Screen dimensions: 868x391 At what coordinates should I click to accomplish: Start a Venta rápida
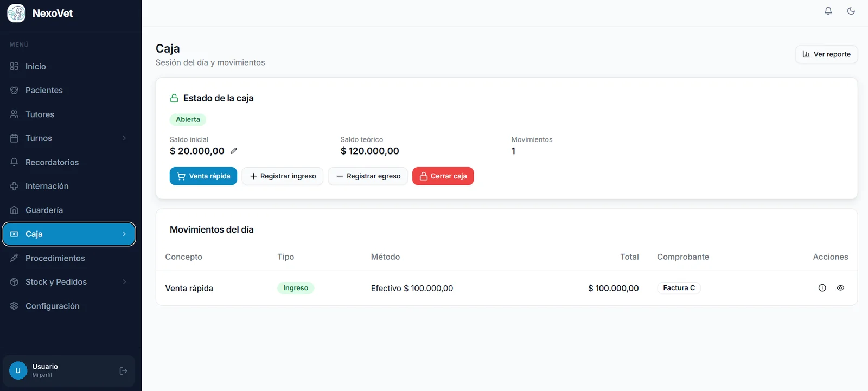coord(203,176)
